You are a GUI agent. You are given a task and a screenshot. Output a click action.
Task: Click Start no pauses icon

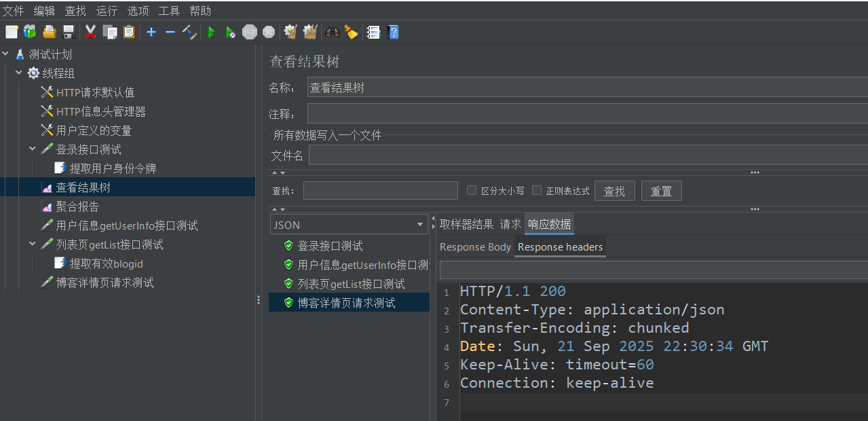(231, 32)
